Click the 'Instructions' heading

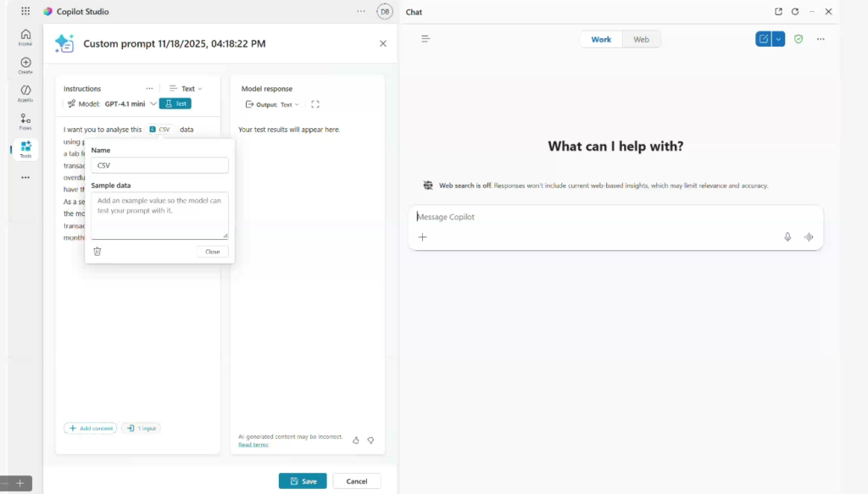click(x=82, y=88)
